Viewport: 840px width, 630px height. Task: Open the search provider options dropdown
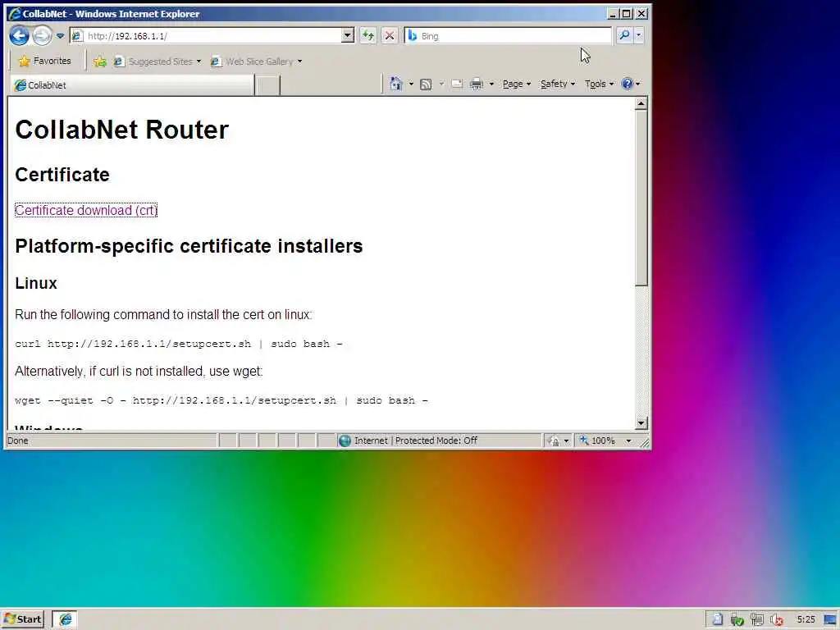(x=638, y=36)
